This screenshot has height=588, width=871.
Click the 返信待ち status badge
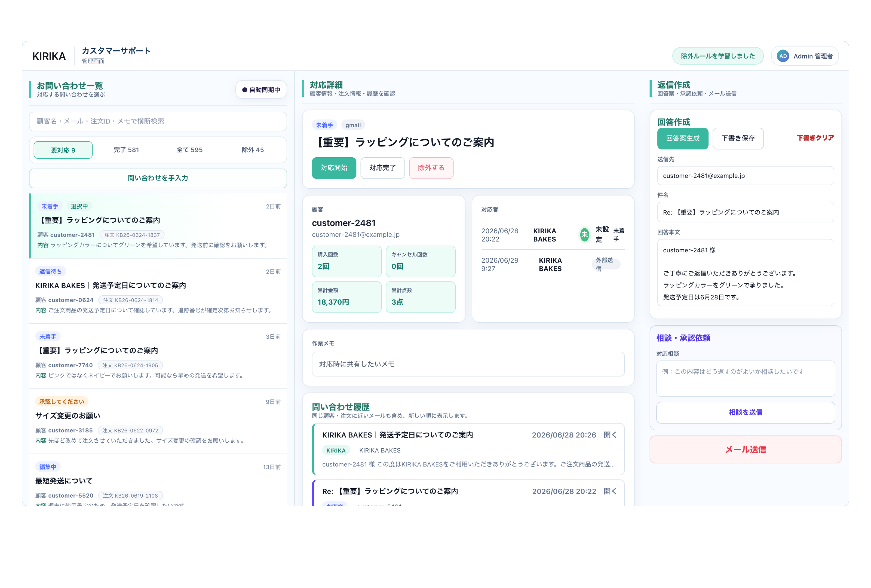pyautogui.click(x=51, y=272)
